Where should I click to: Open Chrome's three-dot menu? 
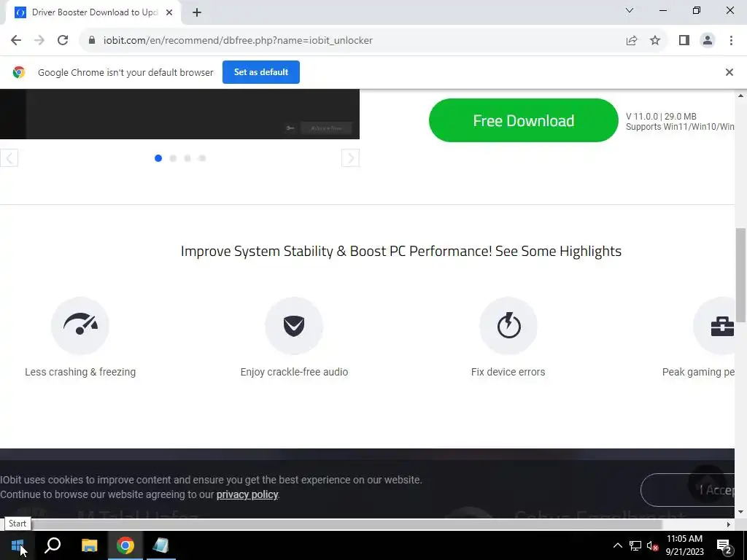point(731,41)
